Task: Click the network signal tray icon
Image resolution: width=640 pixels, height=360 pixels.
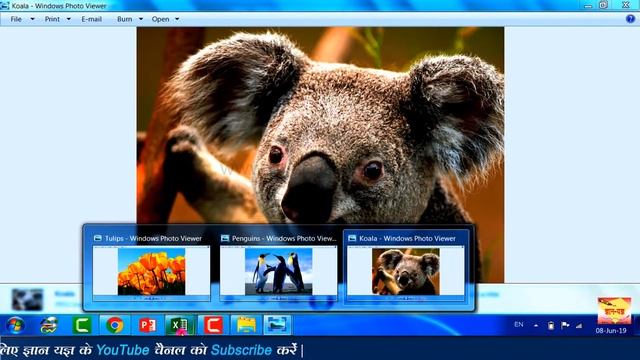Action: [x=579, y=326]
